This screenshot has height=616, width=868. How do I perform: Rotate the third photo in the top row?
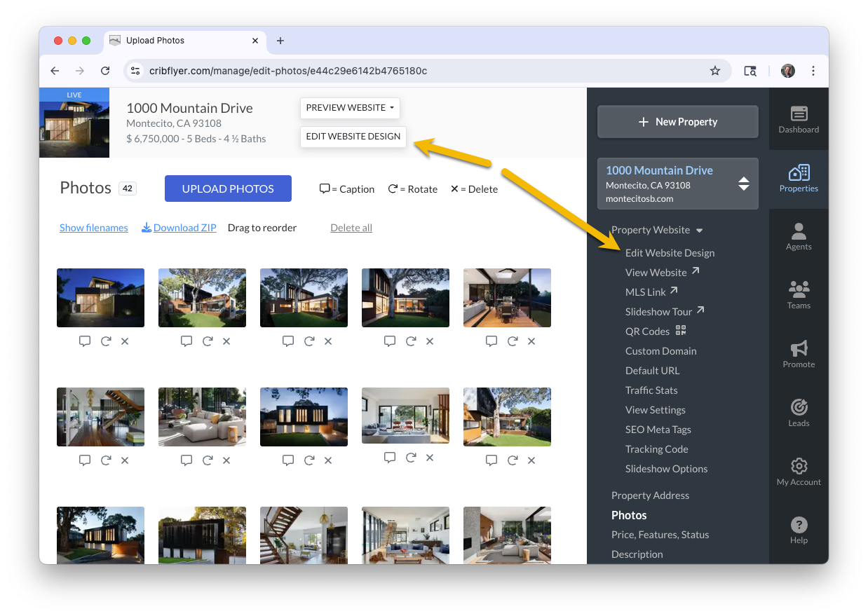tap(309, 341)
